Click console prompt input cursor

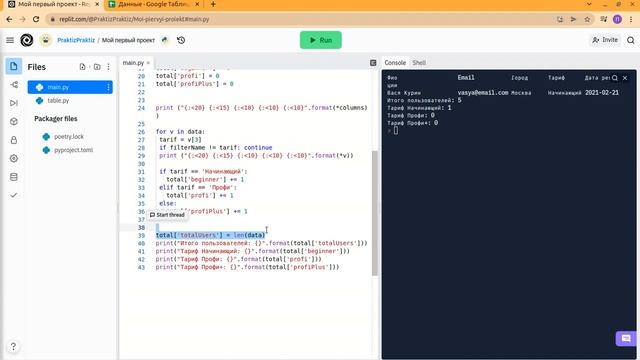click(396, 131)
